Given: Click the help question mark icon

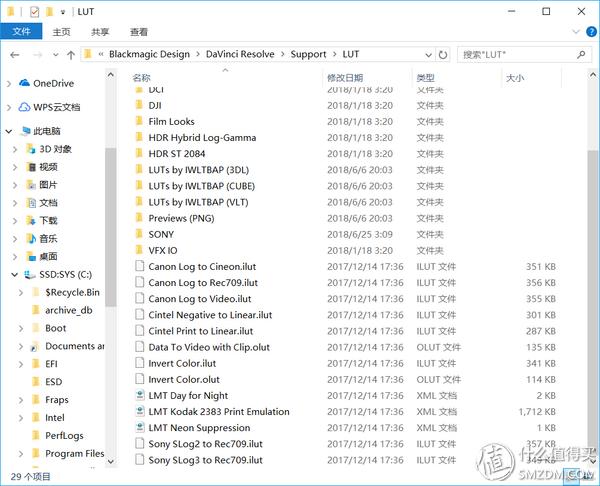Looking at the screenshot, I should 588,32.
